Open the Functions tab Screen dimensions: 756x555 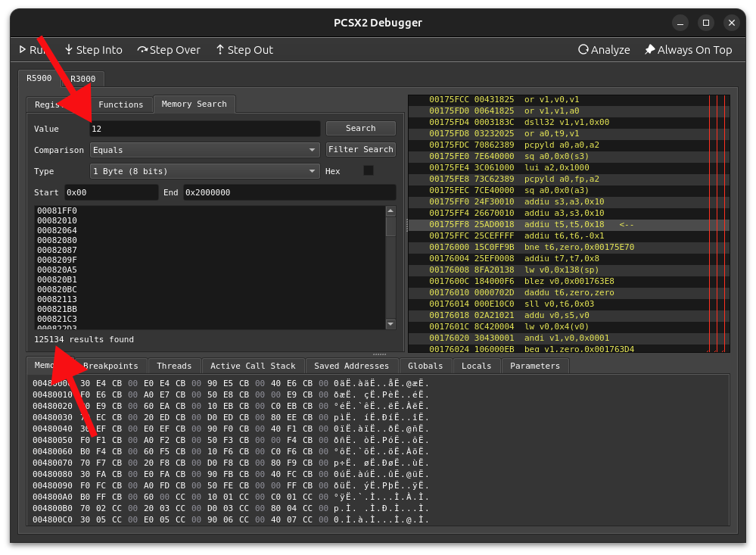[x=120, y=104]
